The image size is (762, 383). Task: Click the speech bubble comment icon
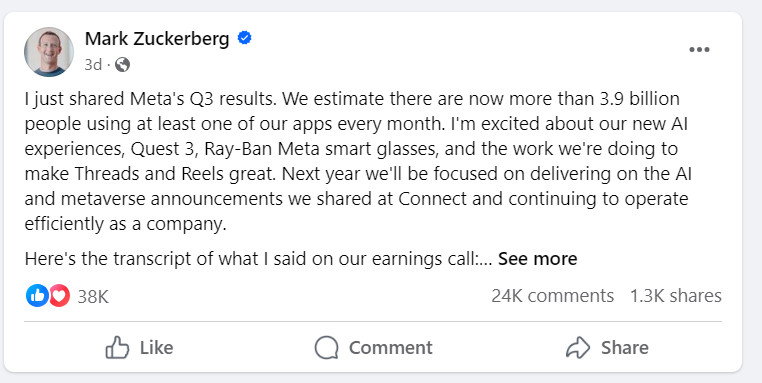pos(326,348)
